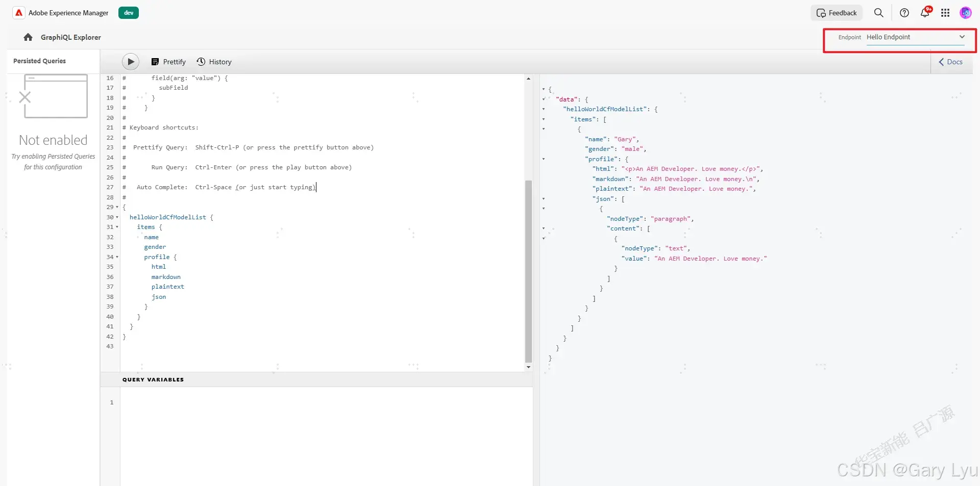Click the editor scrollbar down arrow
Screen dimensions: 980x486
click(528, 367)
